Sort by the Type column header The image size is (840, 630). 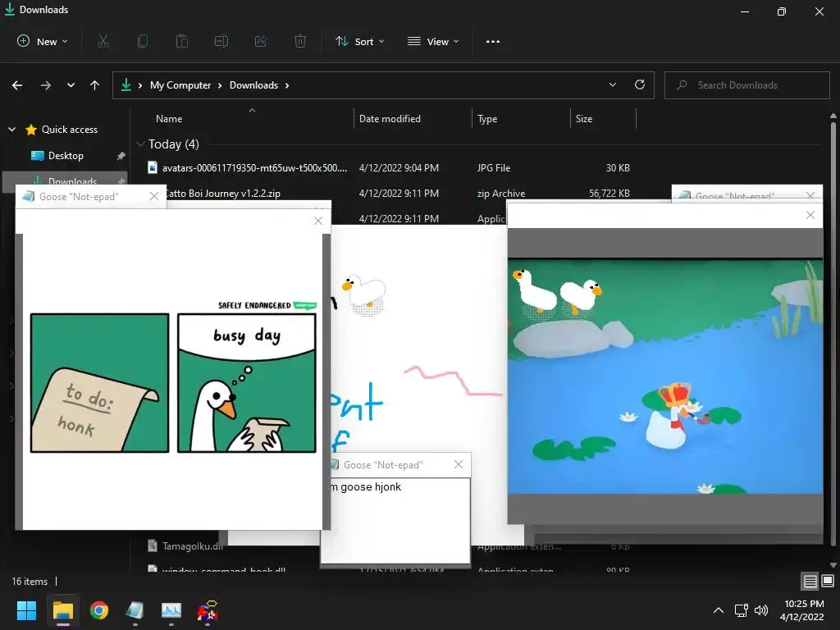(487, 118)
